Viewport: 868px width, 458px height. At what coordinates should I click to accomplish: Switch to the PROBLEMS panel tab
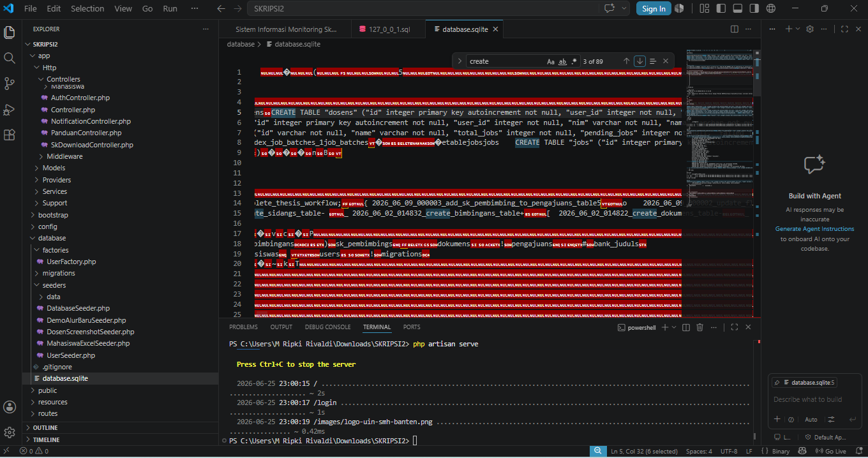point(243,327)
